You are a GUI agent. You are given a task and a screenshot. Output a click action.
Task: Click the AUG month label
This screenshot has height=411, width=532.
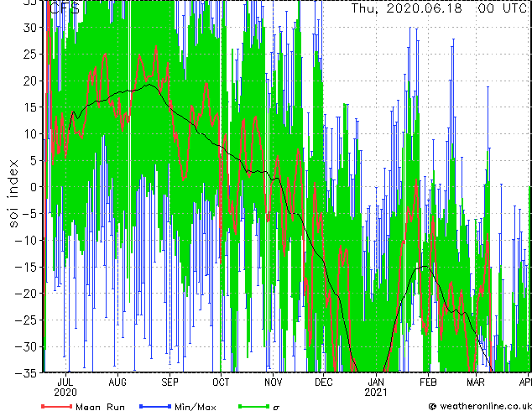point(117,382)
